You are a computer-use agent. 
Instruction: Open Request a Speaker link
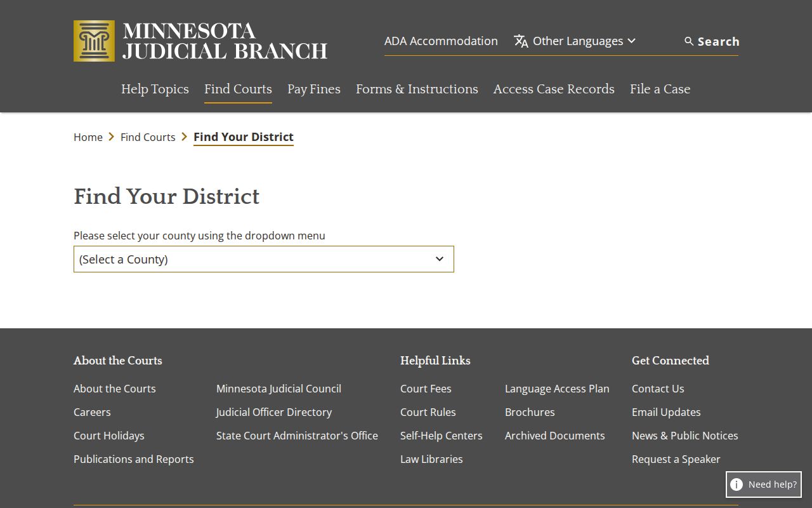[676, 459]
